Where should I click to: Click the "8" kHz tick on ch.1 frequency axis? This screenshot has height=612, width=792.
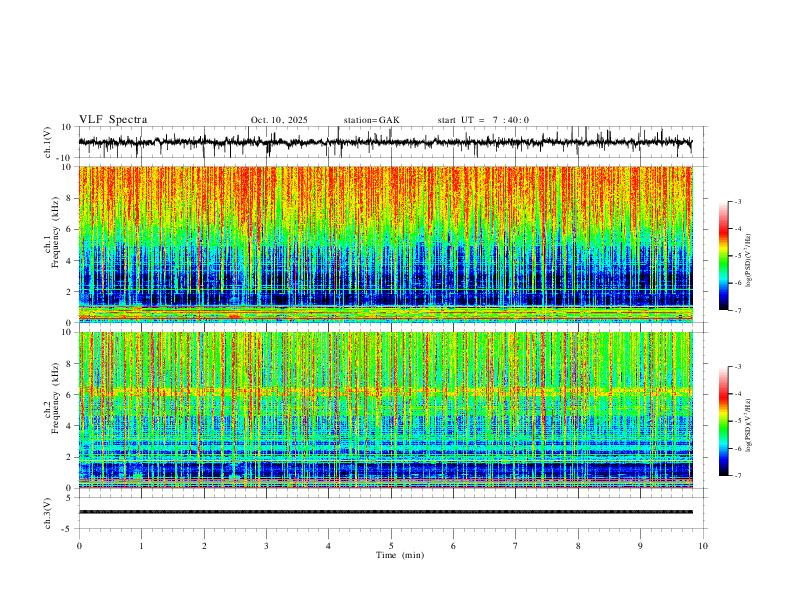pos(70,198)
